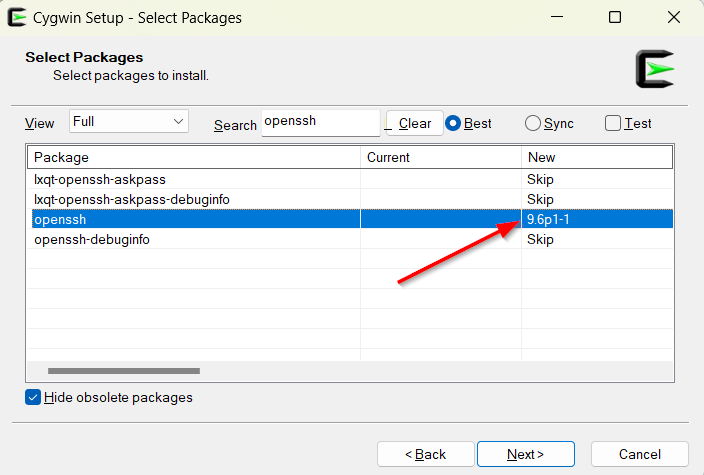This screenshot has width=704, height=475.
Task: Enable the Test checkbox
Action: coord(613,123)
